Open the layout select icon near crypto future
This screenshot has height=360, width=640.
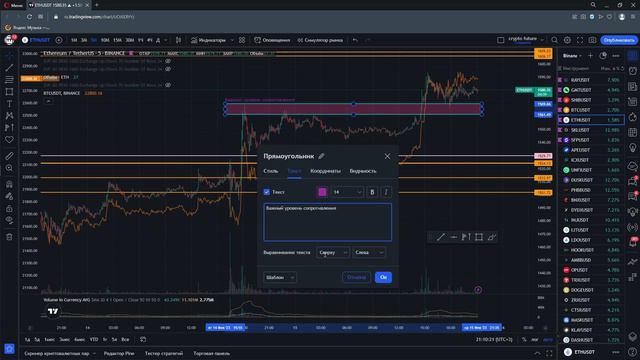pyautogui.click(x=501, y=40)
